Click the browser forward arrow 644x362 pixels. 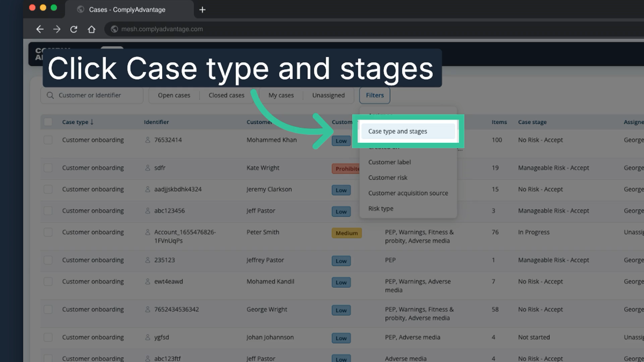[57, 29]
